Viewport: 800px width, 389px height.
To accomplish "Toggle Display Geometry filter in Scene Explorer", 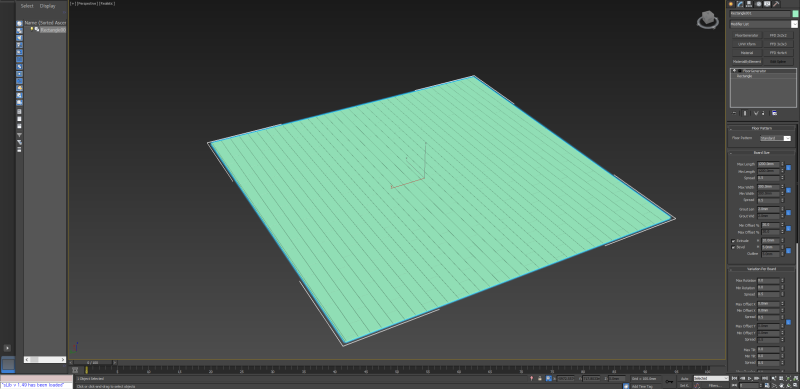I will 19,23.
